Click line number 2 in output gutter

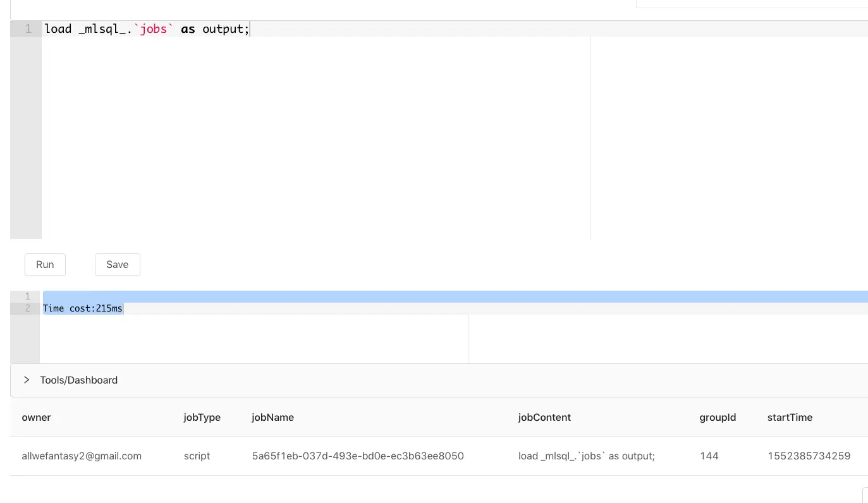(28, 308)
